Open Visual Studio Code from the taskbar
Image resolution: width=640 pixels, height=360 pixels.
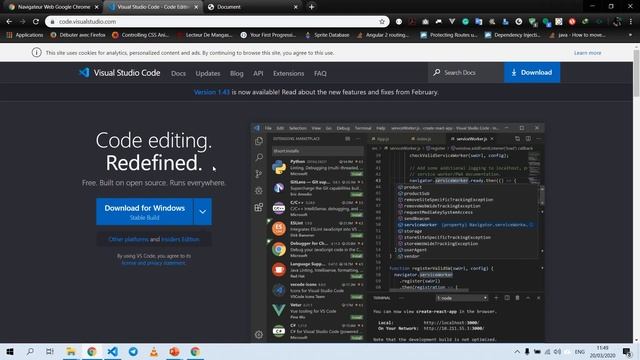(113, 351)
